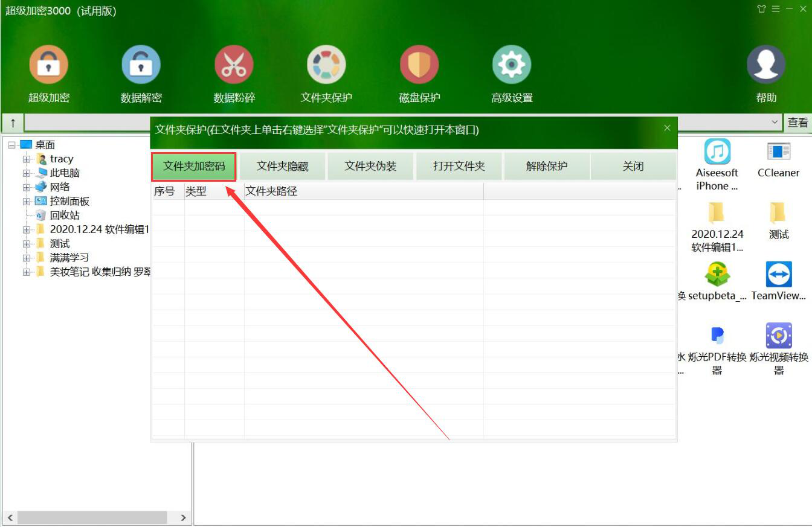Expand the 美妆笔记 tree node

coord(27,272)
